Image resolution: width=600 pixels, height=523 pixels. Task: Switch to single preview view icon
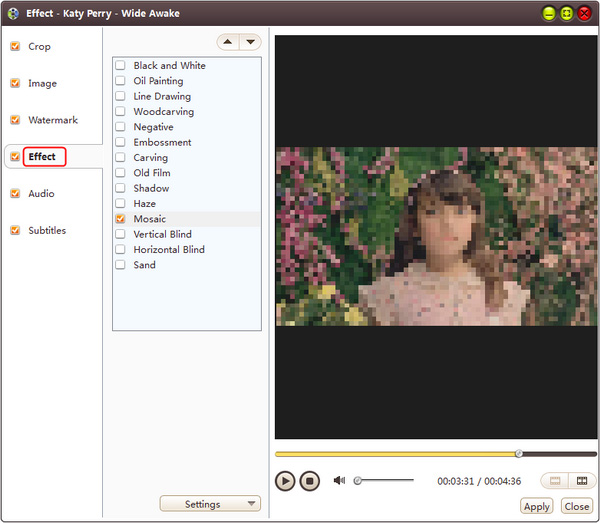(554, 481)
